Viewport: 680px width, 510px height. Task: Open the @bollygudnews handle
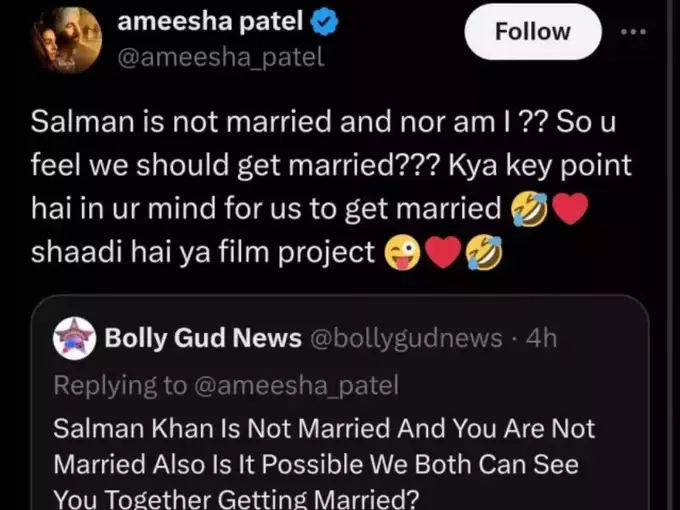click(406, 339)
